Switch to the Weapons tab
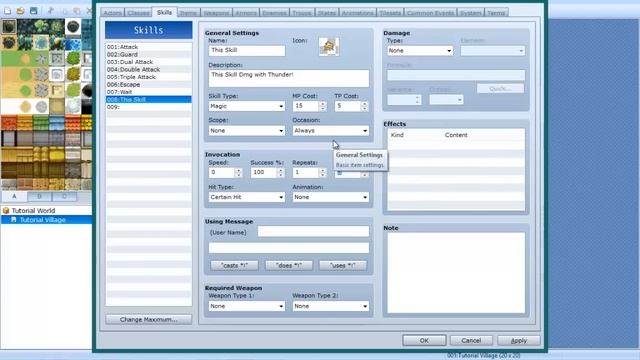The image size is (640, 360). 216,13
